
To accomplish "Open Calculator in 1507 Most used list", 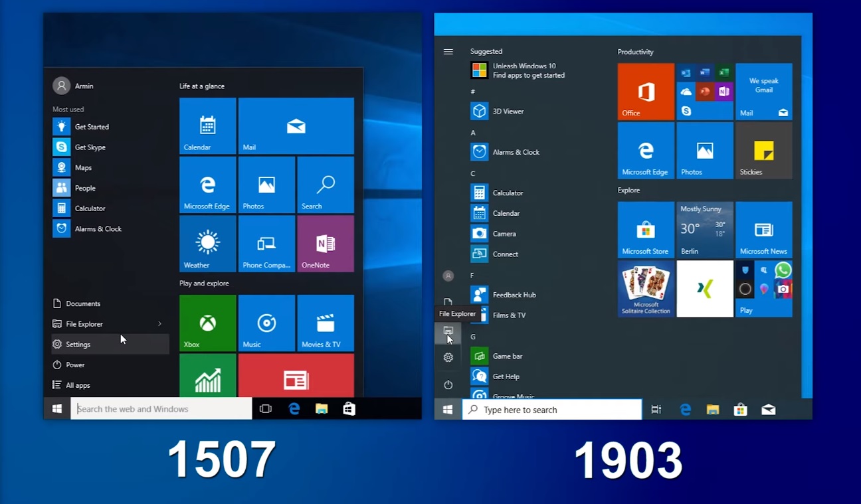I will coord(110,209).
